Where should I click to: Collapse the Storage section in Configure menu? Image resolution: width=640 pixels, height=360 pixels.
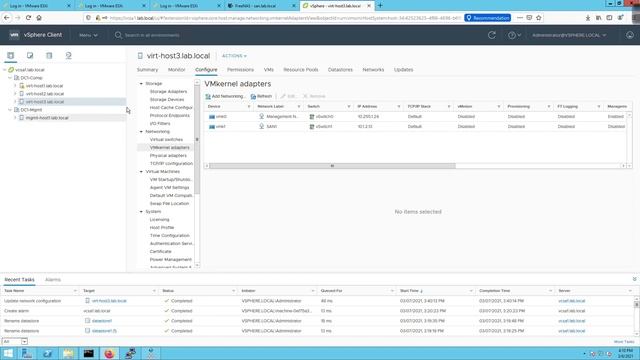click(141, 84)
